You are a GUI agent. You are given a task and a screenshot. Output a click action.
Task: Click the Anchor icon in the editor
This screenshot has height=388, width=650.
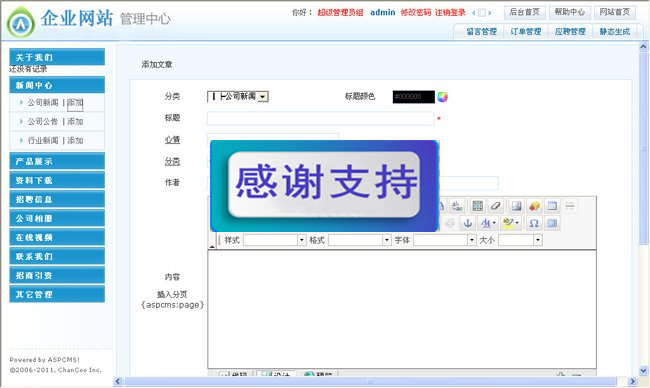[x=468, y=223]
